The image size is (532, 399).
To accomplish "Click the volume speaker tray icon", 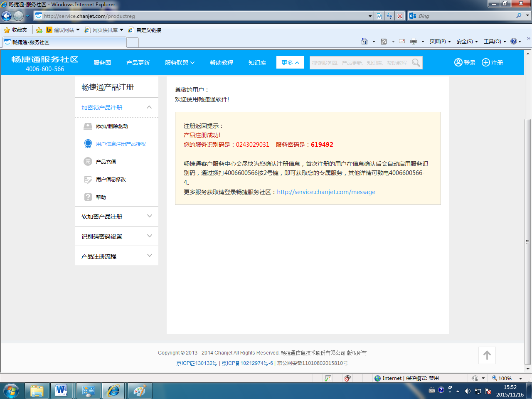I will pyautogui.click(x=468, y=391).
